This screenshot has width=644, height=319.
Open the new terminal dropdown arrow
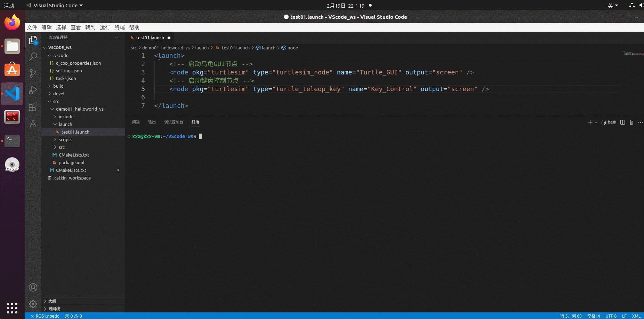point(596,122)
